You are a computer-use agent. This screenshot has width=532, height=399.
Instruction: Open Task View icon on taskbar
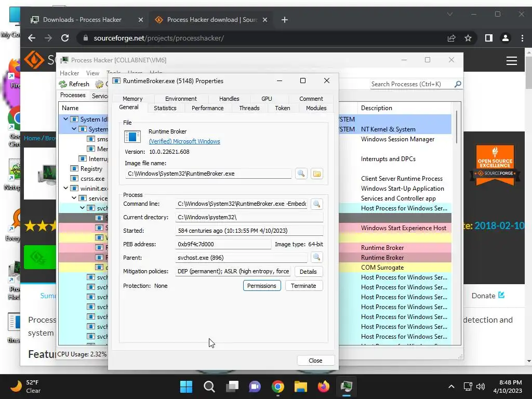[232, 387]
